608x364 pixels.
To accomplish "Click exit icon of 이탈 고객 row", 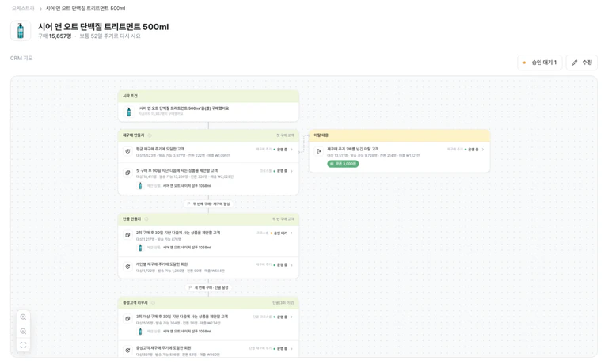I will pyautogui.click(x=319, y=151).
